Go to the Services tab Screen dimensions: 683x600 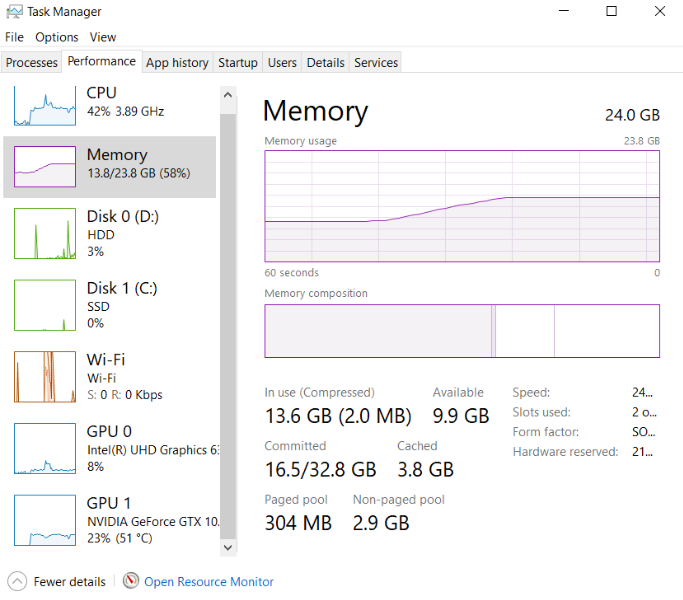point(376,63)
